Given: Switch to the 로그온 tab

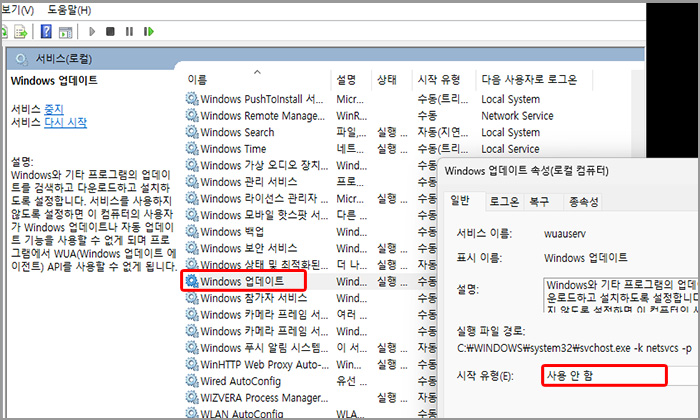Looking at the screenshot, I should 504,202.
